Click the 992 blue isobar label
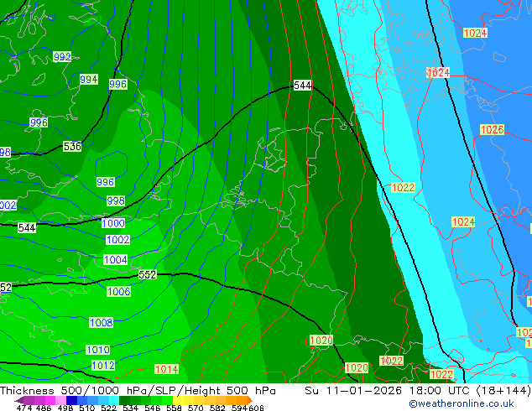Viewport: 532px width, 411px height. 62,57
